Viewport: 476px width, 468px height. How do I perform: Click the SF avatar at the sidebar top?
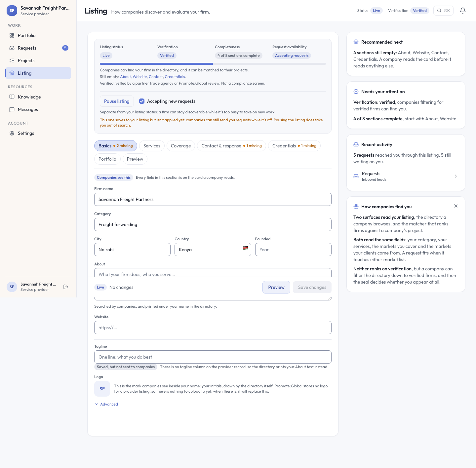click(x=12, y=11)
